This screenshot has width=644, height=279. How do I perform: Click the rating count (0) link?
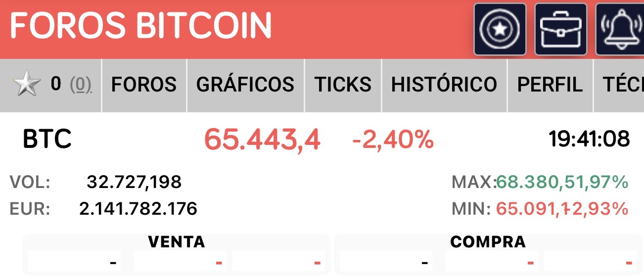(80, 85)
